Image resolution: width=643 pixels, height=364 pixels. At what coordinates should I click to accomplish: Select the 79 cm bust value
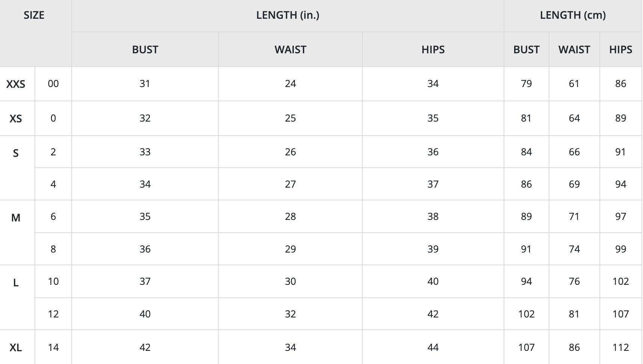(x=526, y=84)
